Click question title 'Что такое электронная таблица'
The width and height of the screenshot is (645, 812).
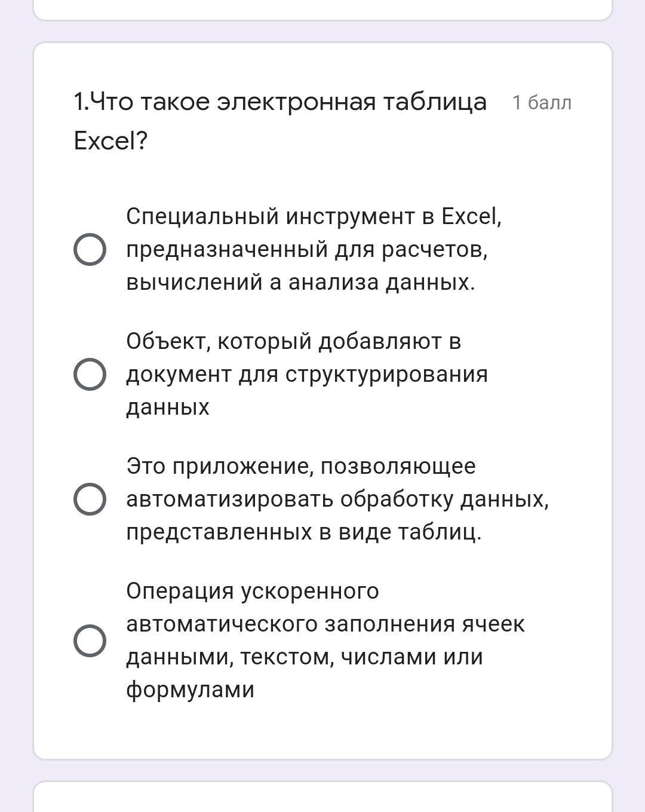[x=281, y=102]
